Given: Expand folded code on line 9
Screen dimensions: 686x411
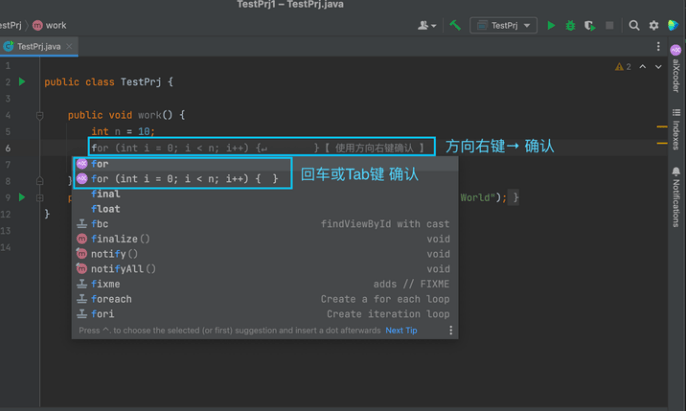Looking at the screenshot, I should click(x=39, y=198).
